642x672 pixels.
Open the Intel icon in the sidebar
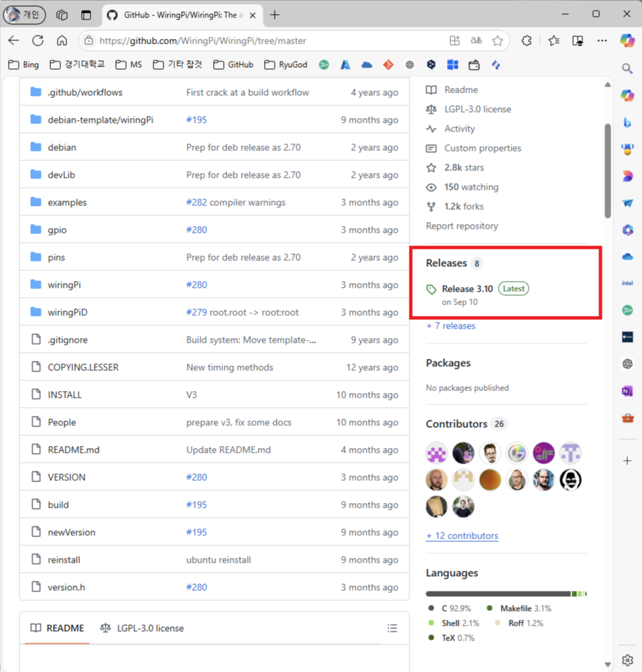pyautogui.click(x=627, y=283)
